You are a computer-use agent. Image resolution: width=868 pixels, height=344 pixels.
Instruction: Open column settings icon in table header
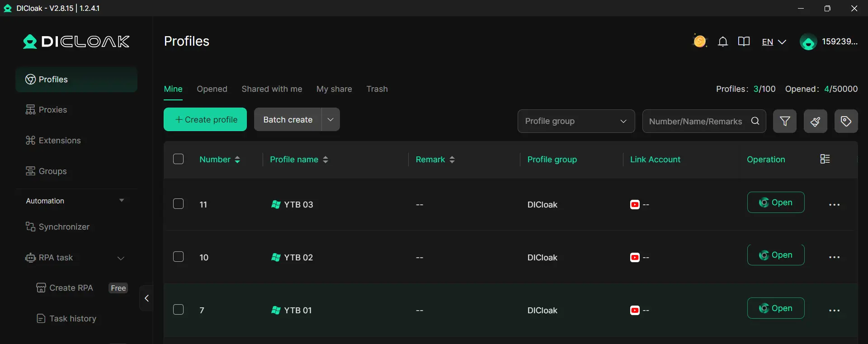pyautogui.click(x=825, y=159)
